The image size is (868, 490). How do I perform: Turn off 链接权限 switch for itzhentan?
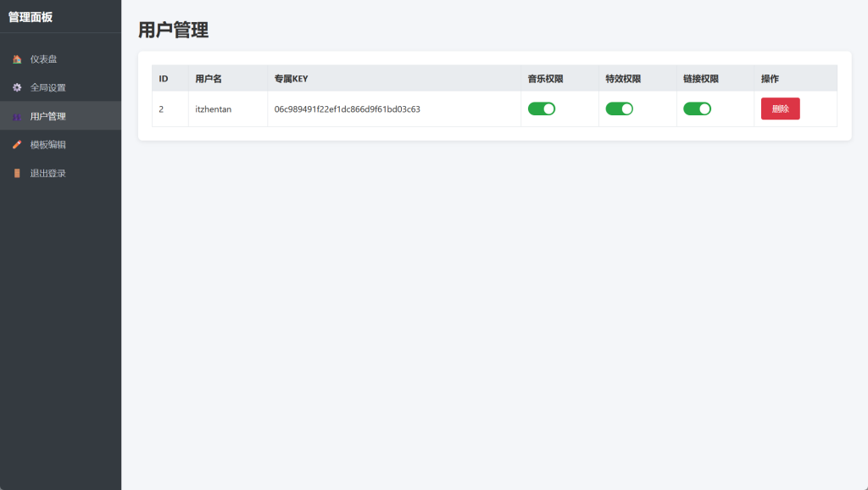tap(697, 109)
